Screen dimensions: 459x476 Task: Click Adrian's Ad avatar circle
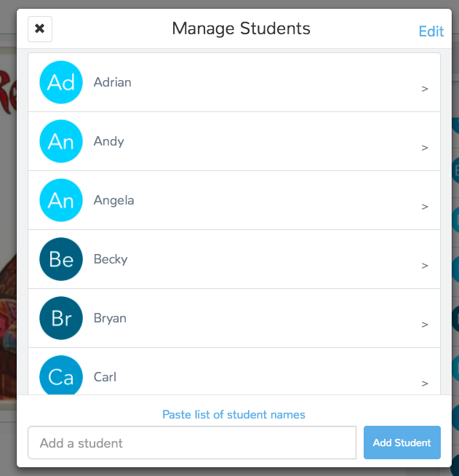pyautogui.click(x=61, y=82)
